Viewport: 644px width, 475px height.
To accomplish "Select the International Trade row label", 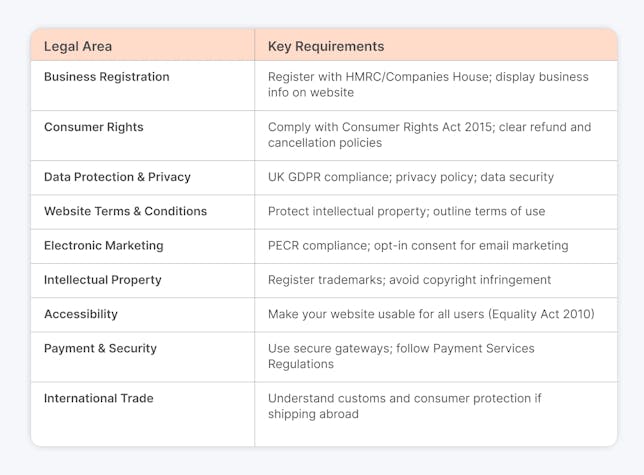I will 99,399.
